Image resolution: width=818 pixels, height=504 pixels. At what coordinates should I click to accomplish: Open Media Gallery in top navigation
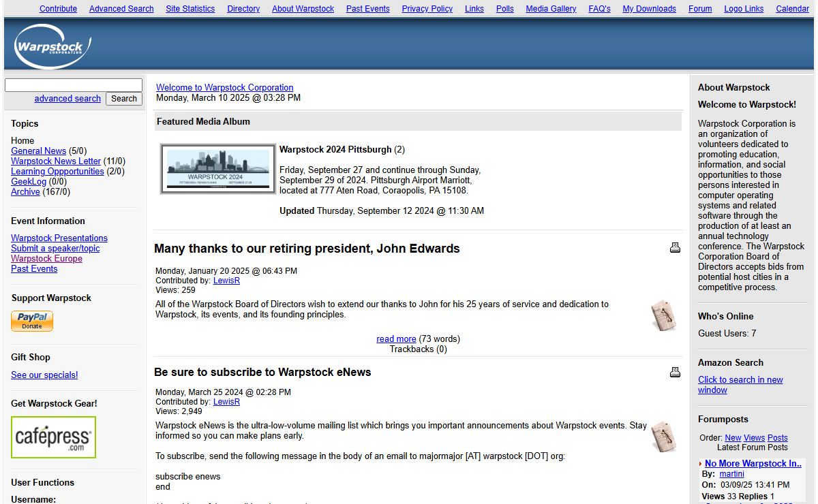(x=551, y=9)
